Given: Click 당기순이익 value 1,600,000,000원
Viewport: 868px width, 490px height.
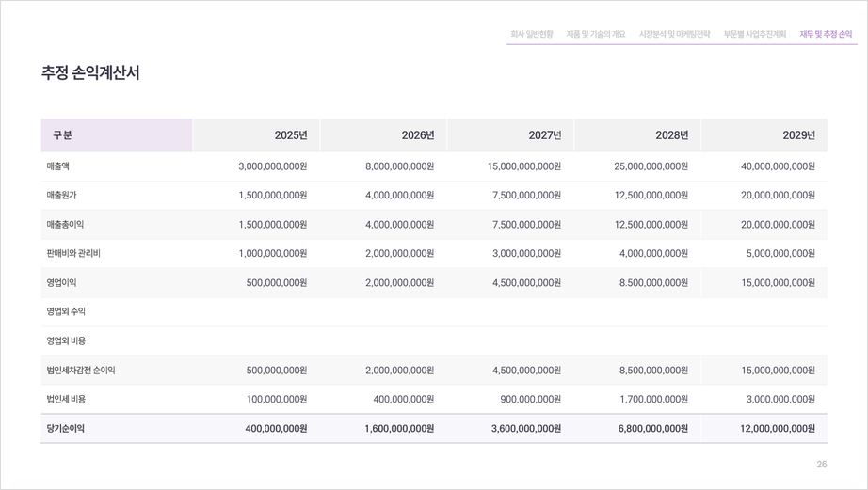Looking at the screenshot, I should [399, 428].
